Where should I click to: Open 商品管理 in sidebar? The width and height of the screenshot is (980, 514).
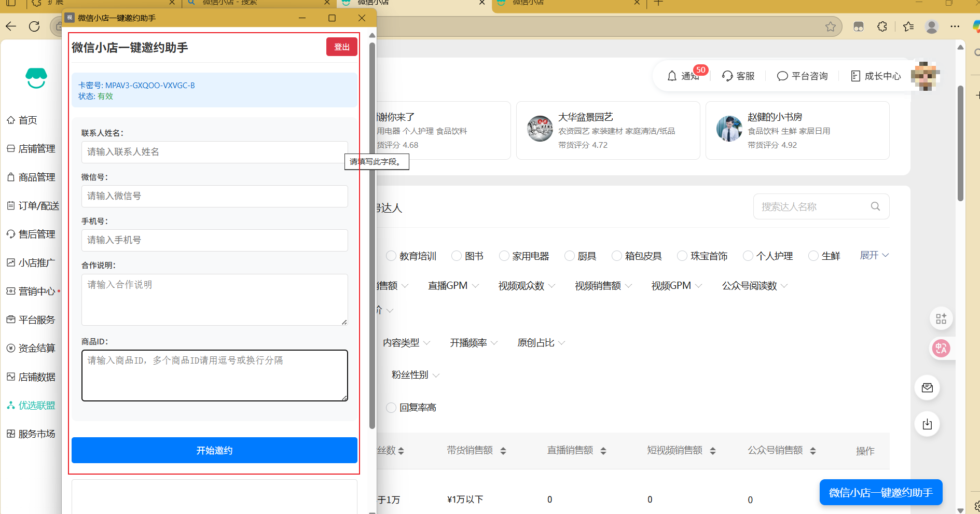[31, 177]
